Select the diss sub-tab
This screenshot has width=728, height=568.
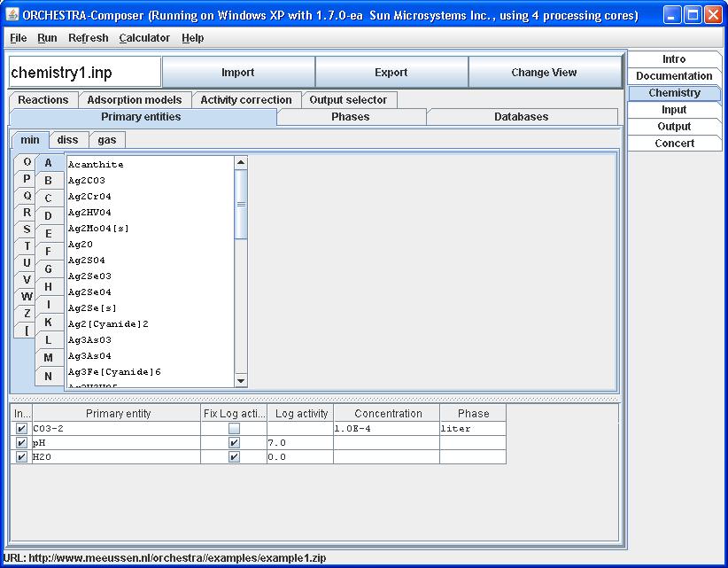(67, 140)
